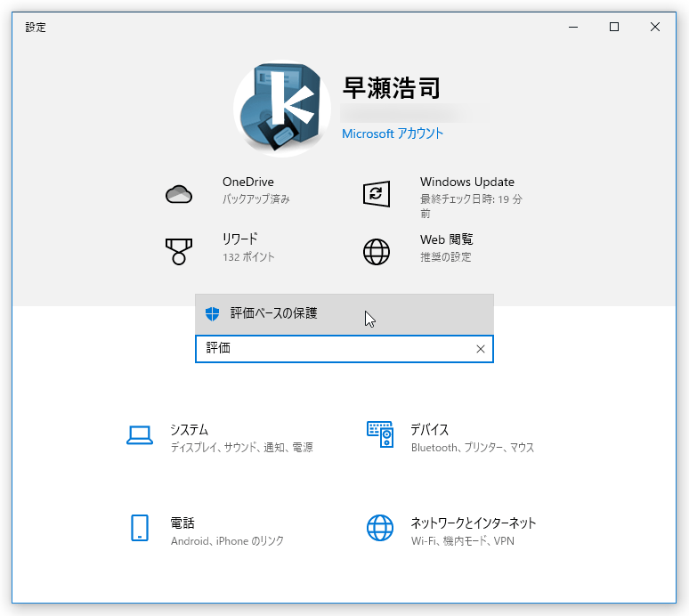Click Bluetooth、プリンター、マウス description

(473, 447)
